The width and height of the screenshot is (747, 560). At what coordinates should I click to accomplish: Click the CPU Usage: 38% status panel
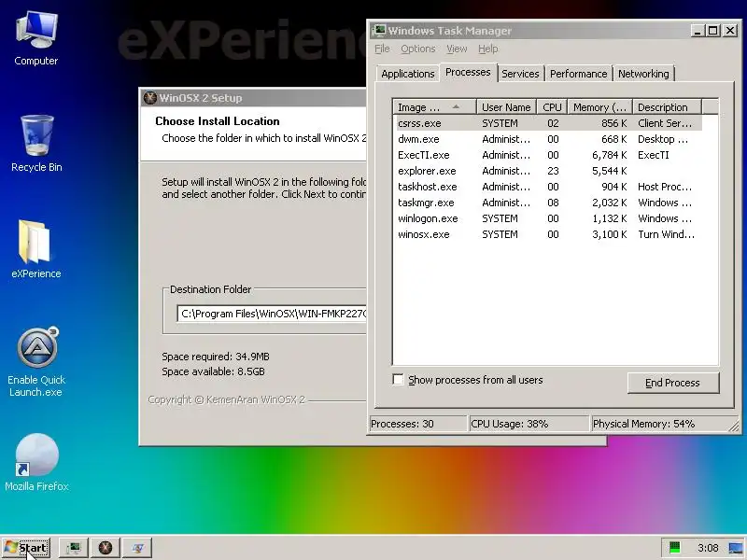[x=529, y=424]
